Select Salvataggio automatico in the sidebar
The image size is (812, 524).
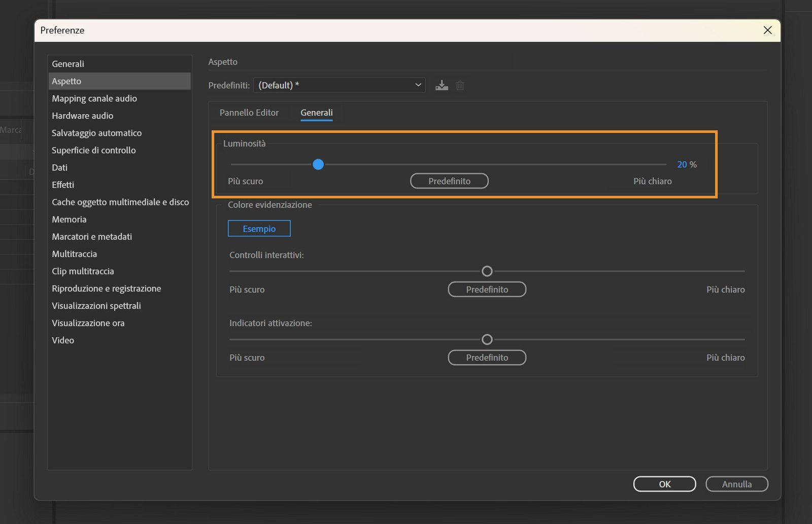pos(96,133)
